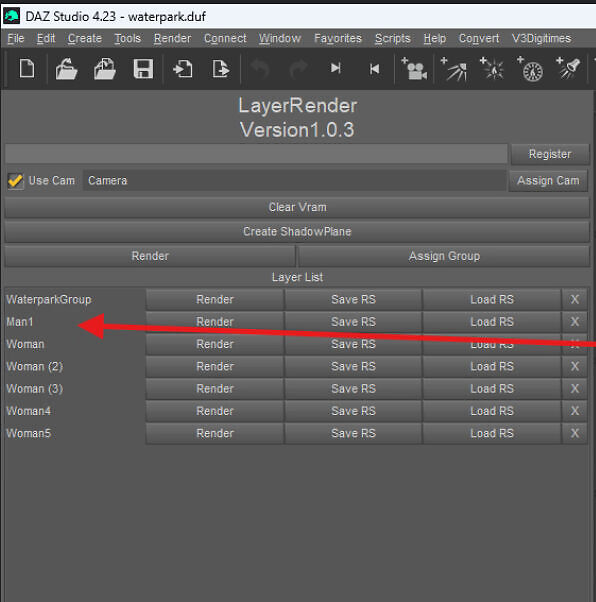Click the flashlight-shaped light creation icon
This screenshot has width=596, height=602.
(568, 68)
